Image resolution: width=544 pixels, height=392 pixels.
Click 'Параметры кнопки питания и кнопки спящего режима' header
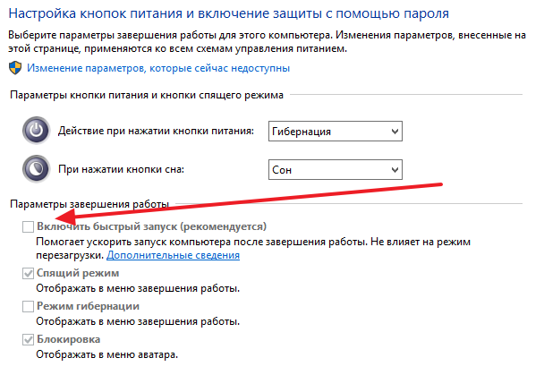click(x=146, y=95)
